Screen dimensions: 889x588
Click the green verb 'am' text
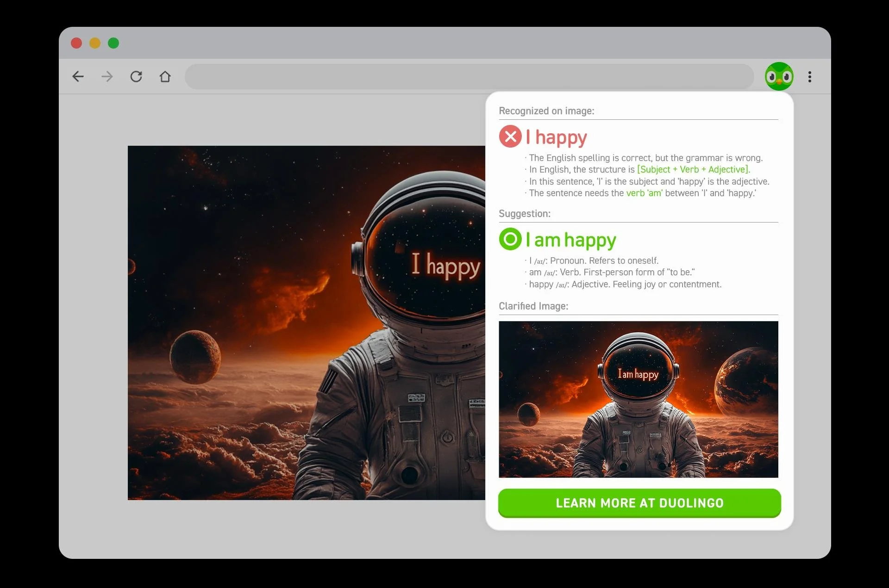pos(644,193)
